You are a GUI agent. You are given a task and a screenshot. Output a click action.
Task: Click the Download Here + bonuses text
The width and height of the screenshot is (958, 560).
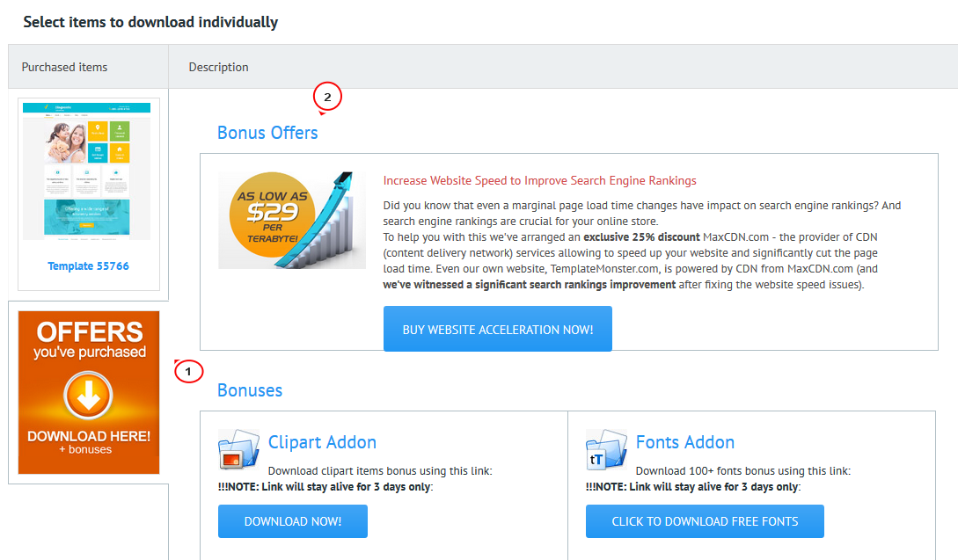[x=89, y=442]
